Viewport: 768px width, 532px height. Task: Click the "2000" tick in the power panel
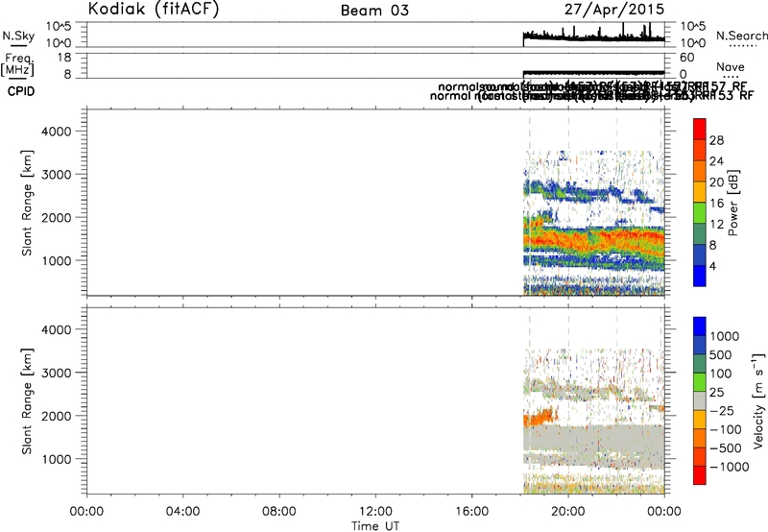pos(56,217)
